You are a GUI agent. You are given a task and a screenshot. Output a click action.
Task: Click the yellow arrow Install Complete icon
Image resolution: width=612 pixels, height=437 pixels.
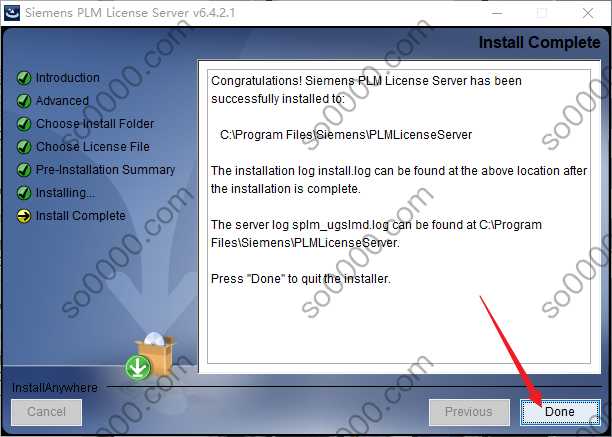tap(24, 216)
